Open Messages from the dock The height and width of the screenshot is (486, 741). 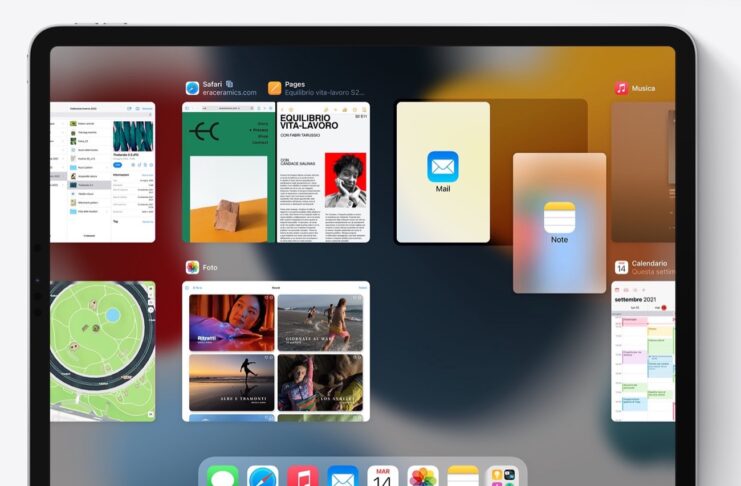[x=223, y=476]
